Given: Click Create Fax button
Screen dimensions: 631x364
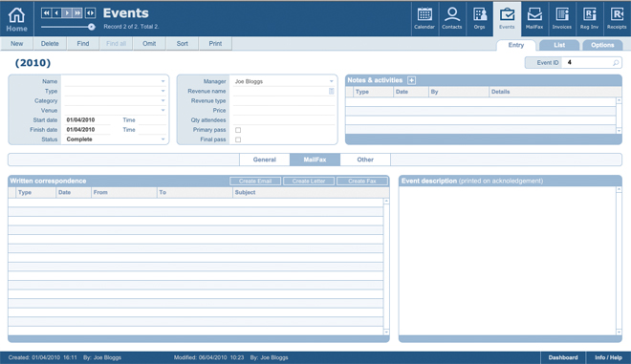Looking at the screenshot, I should coord(362,181).
